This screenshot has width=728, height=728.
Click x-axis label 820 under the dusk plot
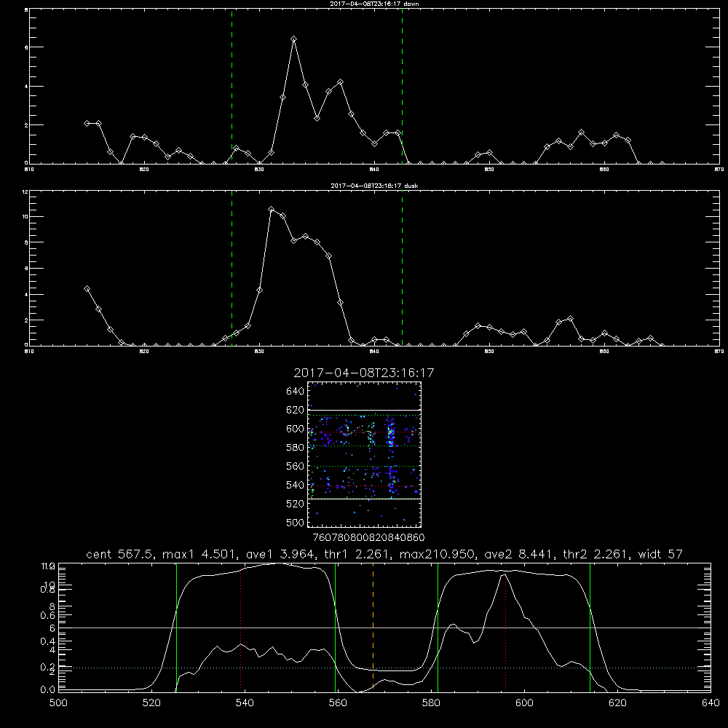click(x=144, y=352)
